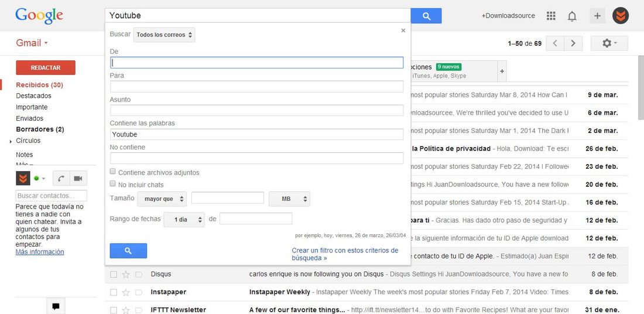Click the chat profile avatar in left sidebar
The width and height of the screenshot is (644, 314).
(23, 178)
